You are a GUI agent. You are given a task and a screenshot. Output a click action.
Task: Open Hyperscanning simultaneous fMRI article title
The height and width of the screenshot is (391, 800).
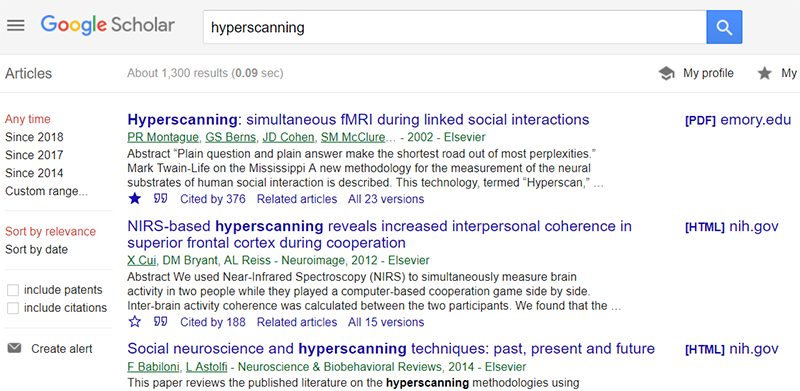(358, 120)
